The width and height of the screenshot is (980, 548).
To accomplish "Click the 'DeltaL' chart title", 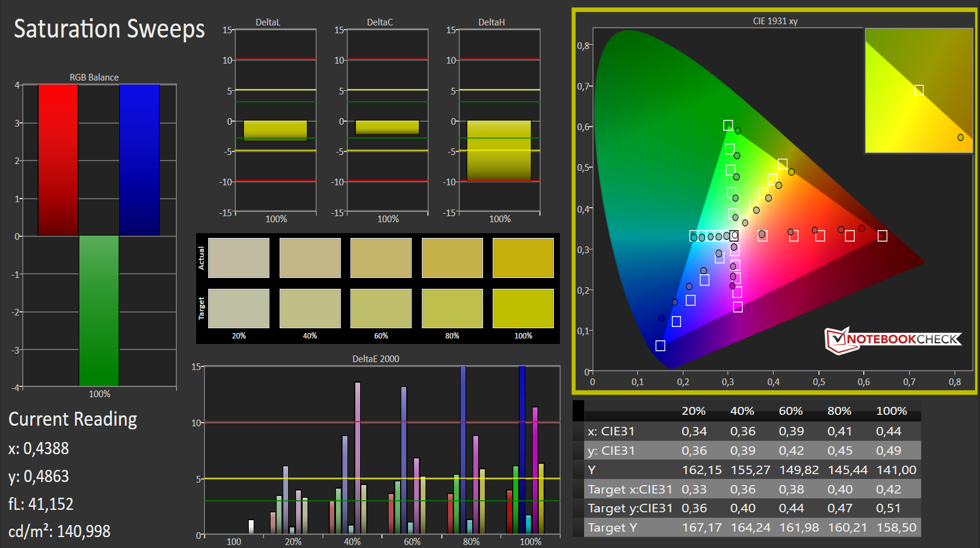I will pyautogui.click(x=268, y=22).
